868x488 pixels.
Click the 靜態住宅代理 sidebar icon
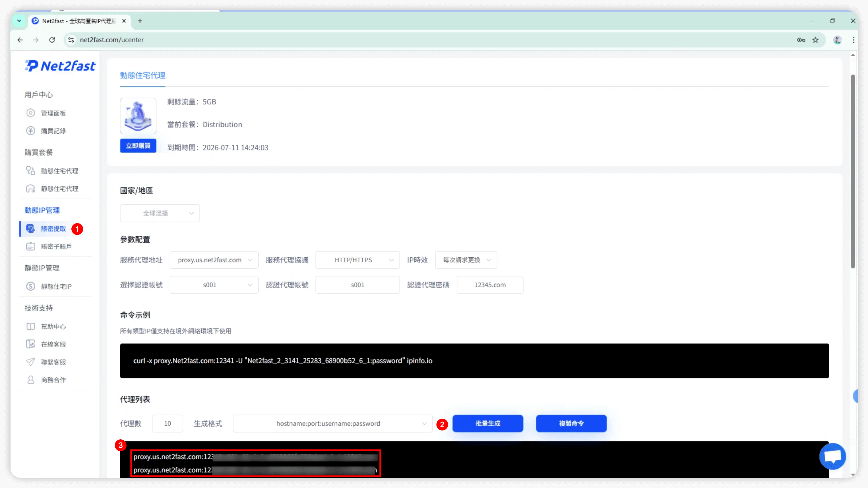point(31,189)
